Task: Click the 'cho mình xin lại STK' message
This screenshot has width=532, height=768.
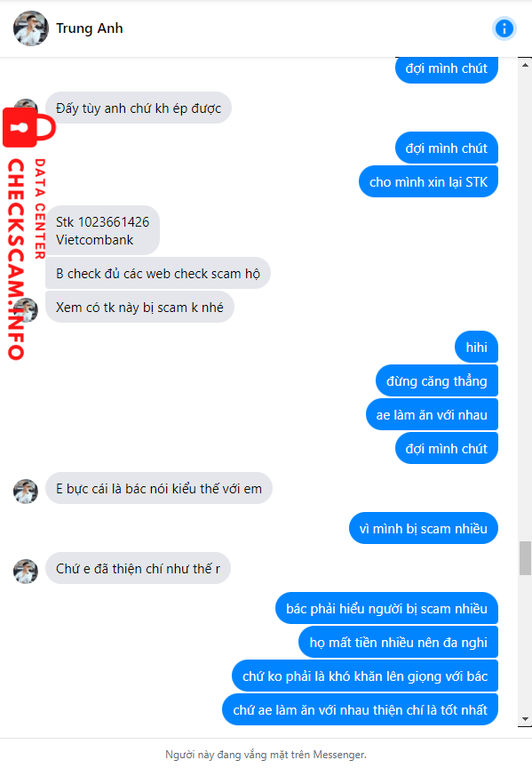Action: [x=428, y=181]
